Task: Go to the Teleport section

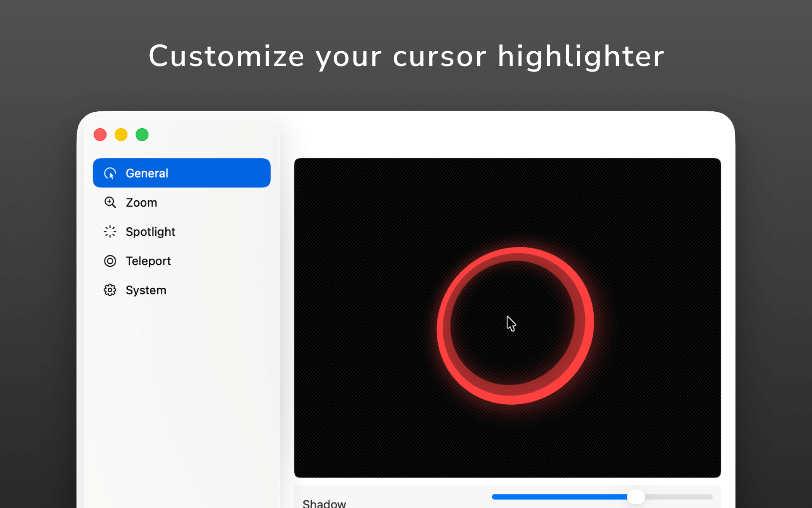Action: [x=181, y=261]
